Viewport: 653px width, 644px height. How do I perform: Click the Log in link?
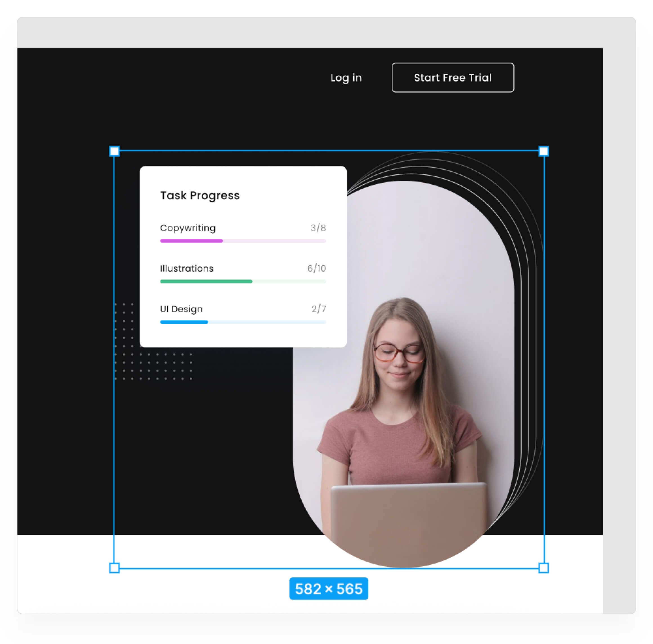(x=346, y=78)
